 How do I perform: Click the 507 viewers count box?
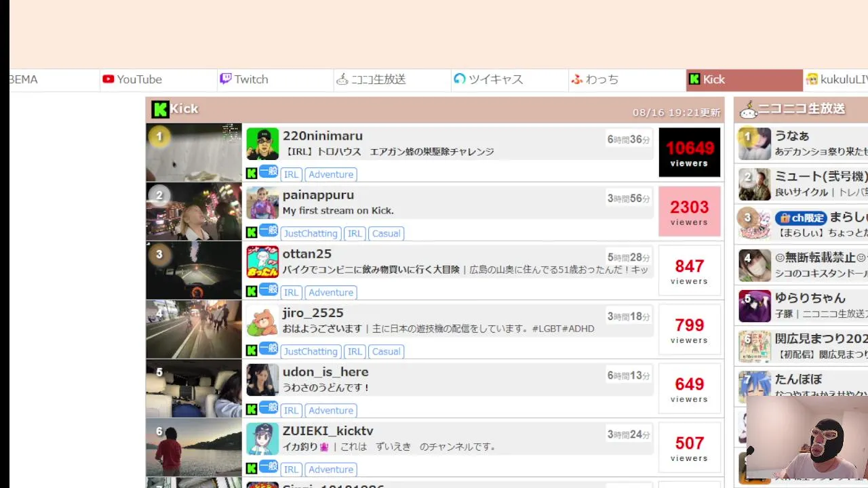tap(690, 447)
